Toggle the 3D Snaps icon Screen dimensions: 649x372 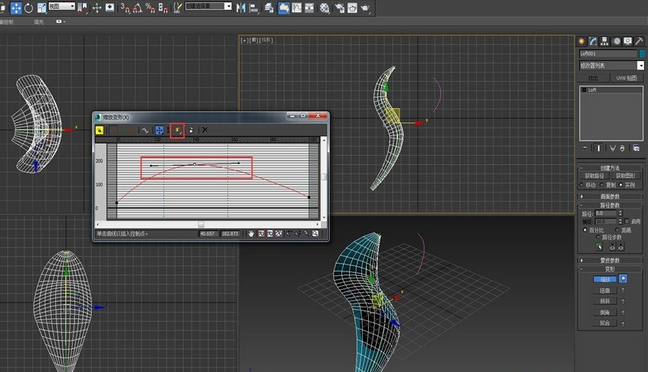point(125,8)
